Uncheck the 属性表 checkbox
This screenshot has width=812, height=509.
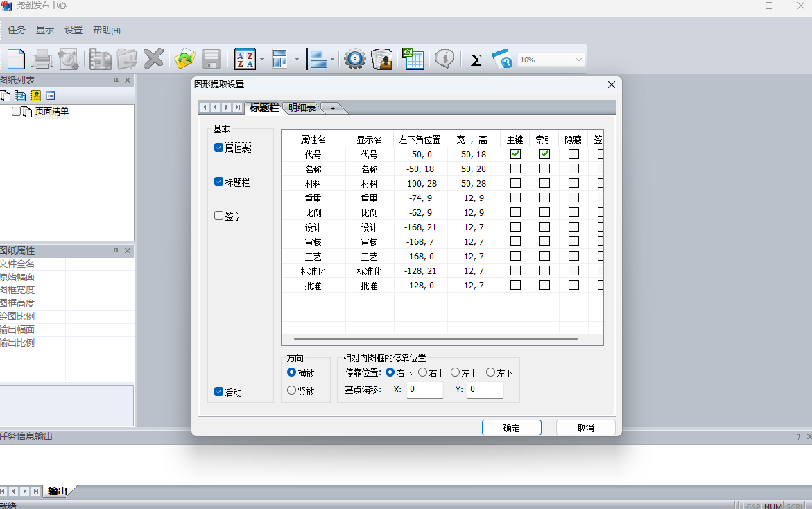coord(218,148)
